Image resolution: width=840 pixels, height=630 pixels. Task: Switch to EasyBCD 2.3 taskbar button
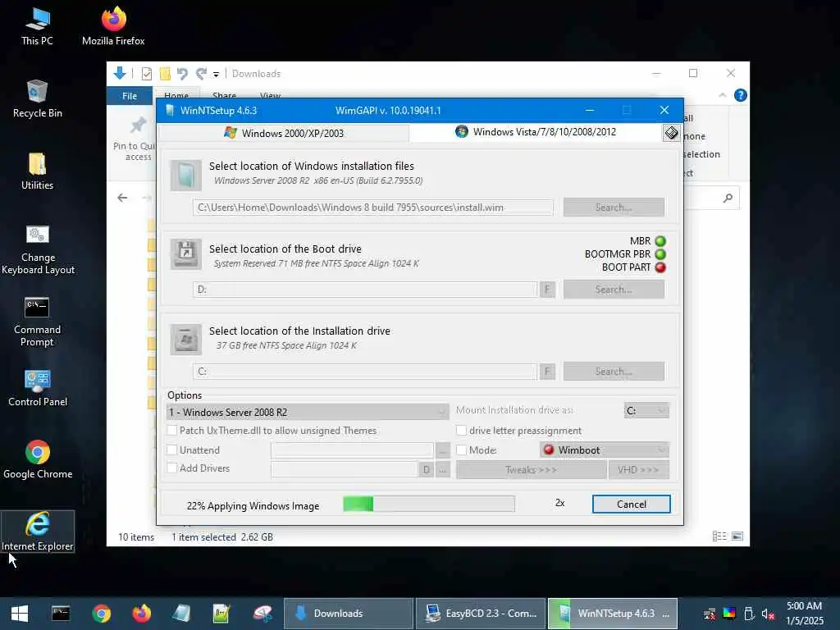(481, 614)
